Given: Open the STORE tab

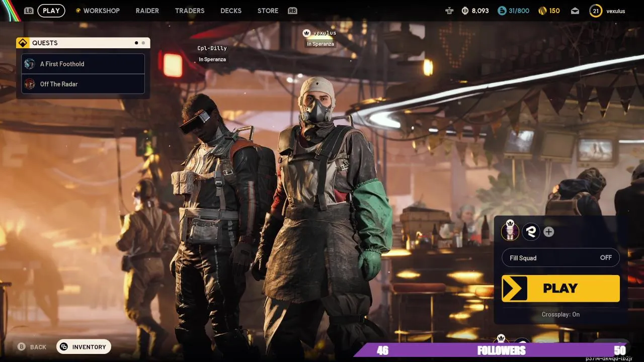Looking at the screenshot, I should click(268, 11).
